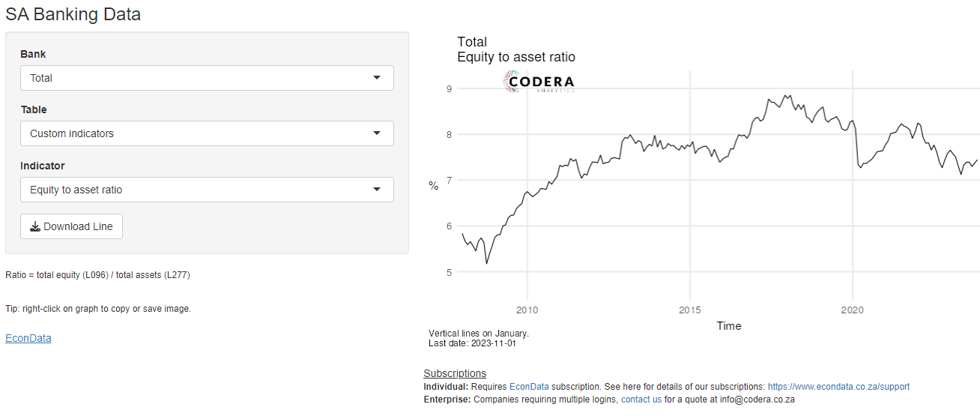Screen dimensions: 980x419
Task: Click the Equity to asset ratio selector
Action: point(207,190)
